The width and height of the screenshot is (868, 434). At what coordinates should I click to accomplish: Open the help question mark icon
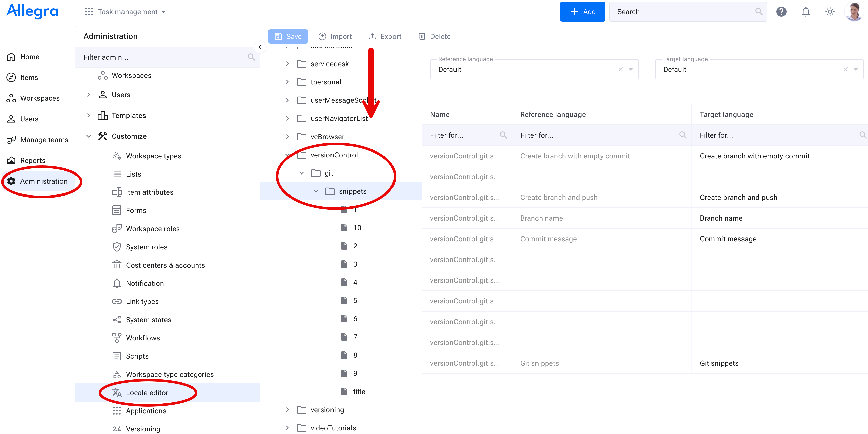click(782, 11)
